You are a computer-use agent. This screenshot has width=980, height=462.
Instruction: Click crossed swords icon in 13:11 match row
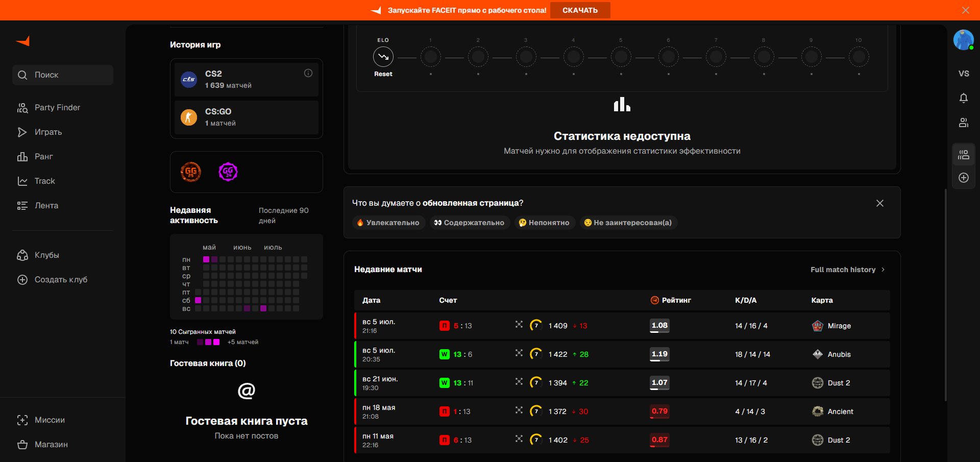click(519, 382)
